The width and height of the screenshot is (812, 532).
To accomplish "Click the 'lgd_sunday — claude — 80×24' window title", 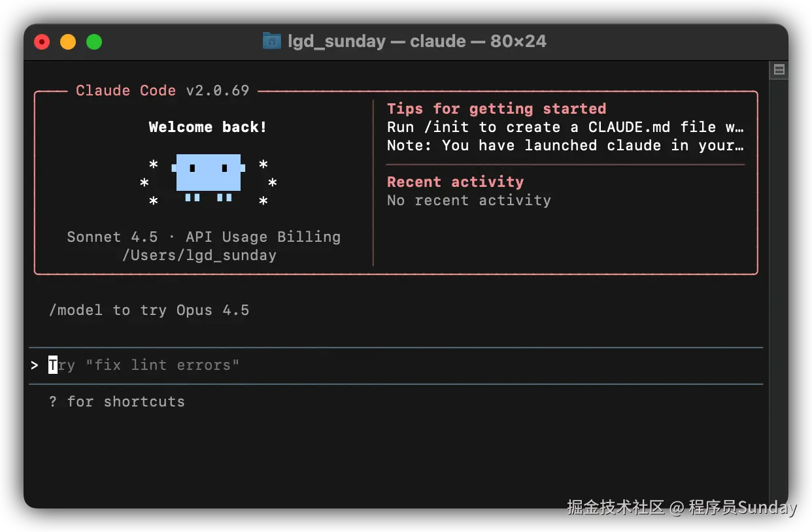I will click(x=417, y=41).
